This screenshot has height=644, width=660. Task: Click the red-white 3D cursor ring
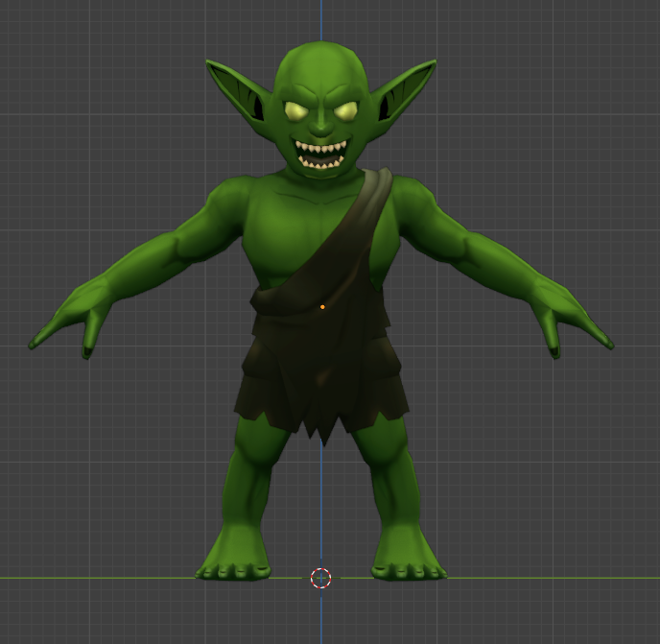pos(320,578)
